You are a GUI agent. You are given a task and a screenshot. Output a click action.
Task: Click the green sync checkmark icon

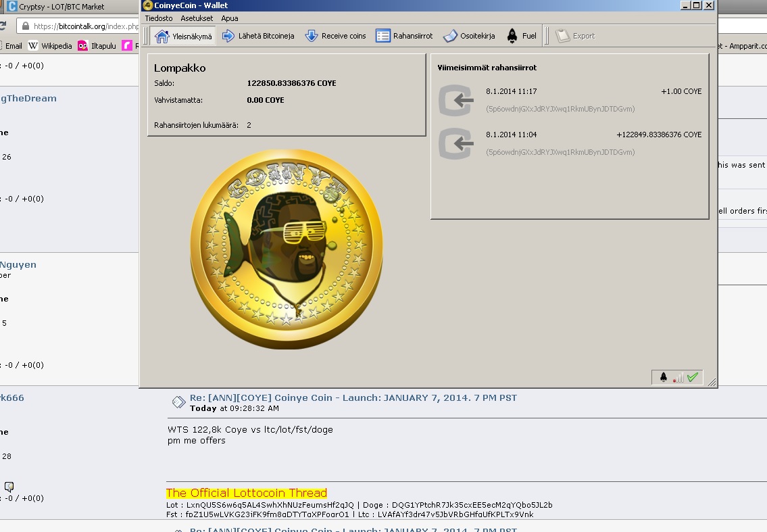pyautogui.click(x=693, y=377)
